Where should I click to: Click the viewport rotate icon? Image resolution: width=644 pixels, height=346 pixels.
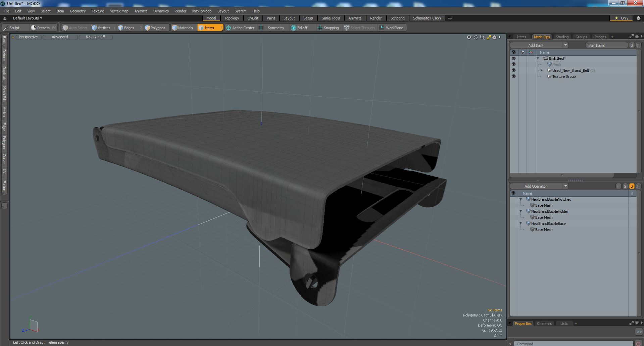[476, 37]
